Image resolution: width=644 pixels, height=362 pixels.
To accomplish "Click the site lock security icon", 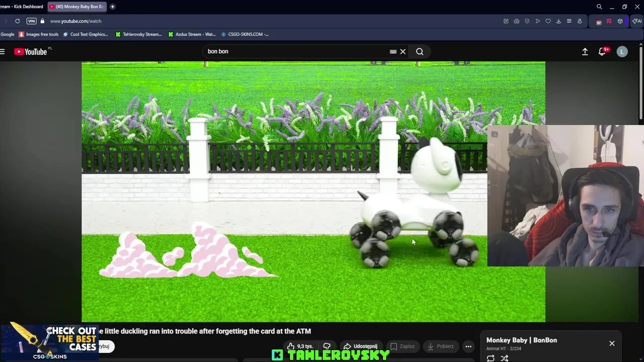I will pyautogui.click(x=42, y=21).
